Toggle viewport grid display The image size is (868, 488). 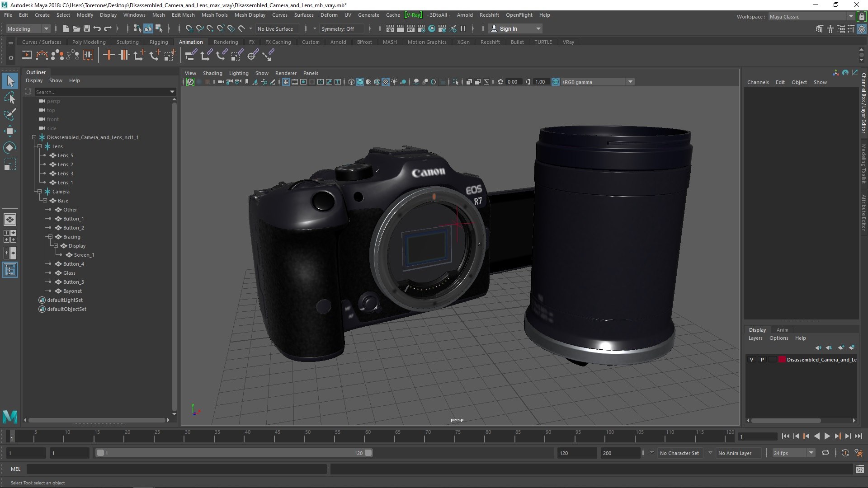[x=286, y=82]
